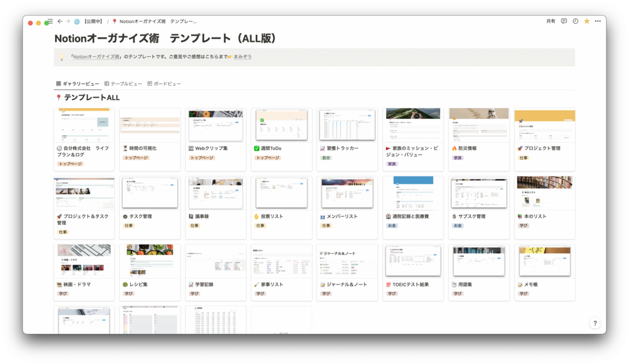This screenshot has width=629, height=364.
Task: Click hand icon of 投票リスト card
Action: point(257,216)
